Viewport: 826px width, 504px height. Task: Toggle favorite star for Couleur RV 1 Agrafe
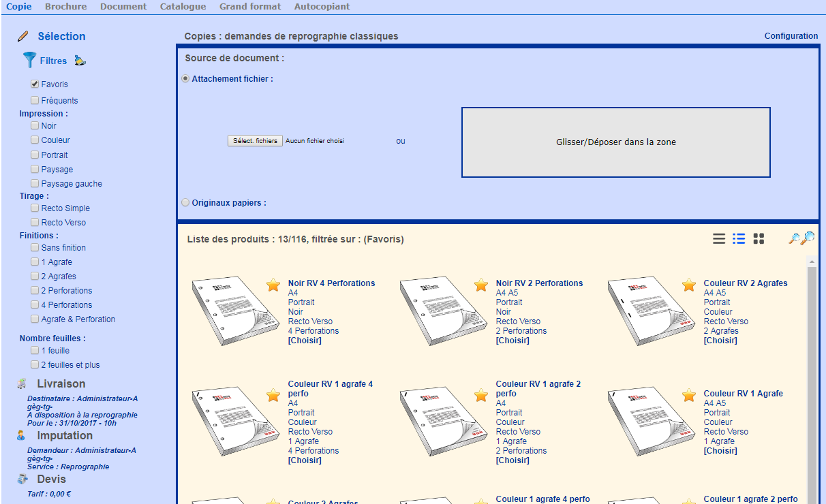(x=689, y=395)
